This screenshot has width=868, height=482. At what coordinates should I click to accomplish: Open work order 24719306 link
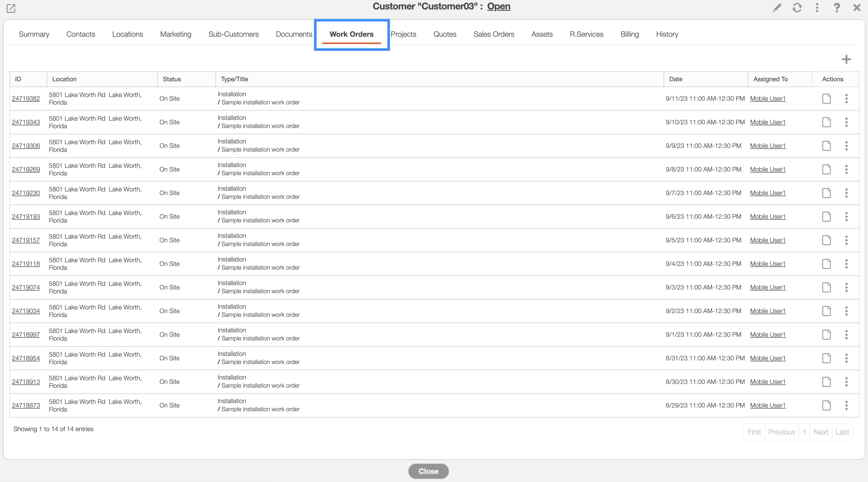pos(26,146)
